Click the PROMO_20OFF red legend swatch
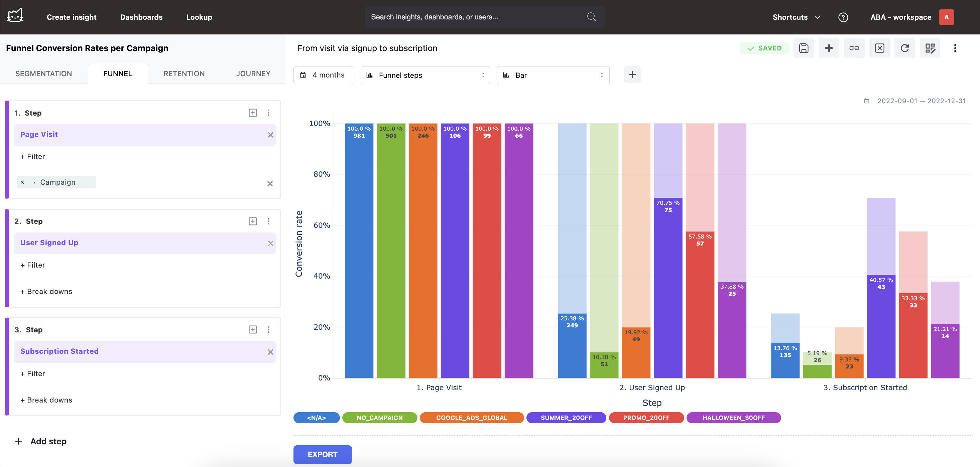 646,418
